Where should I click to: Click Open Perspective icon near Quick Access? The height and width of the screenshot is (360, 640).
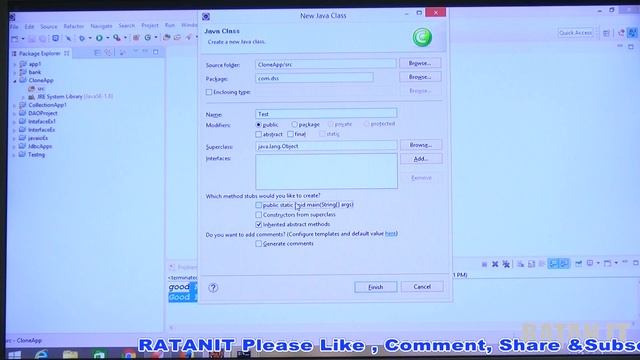pos(606,33)
